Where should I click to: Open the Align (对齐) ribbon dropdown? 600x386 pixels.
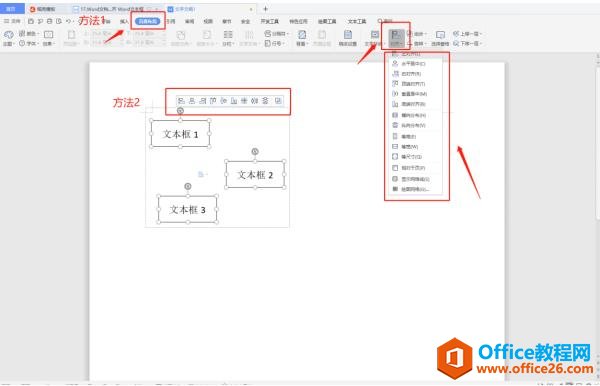click(x=395, y=38)
